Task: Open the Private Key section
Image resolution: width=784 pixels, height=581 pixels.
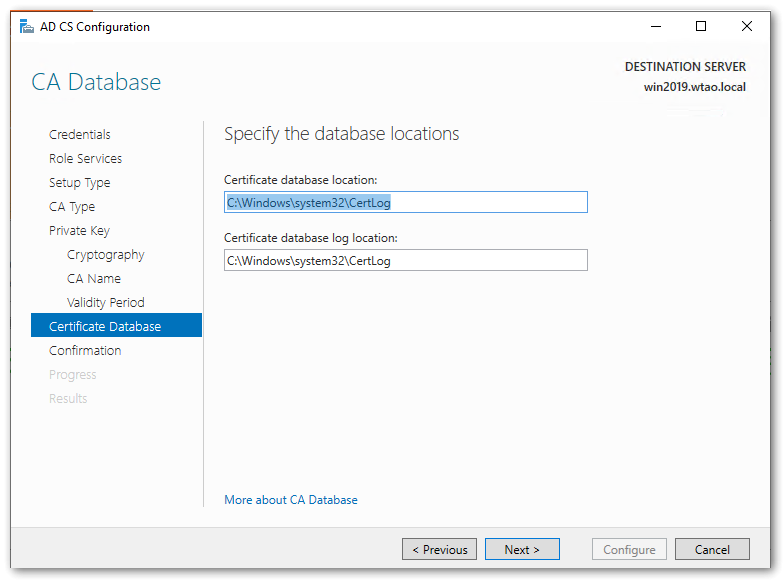Action: pyautogui.click(x=79, y=230)
